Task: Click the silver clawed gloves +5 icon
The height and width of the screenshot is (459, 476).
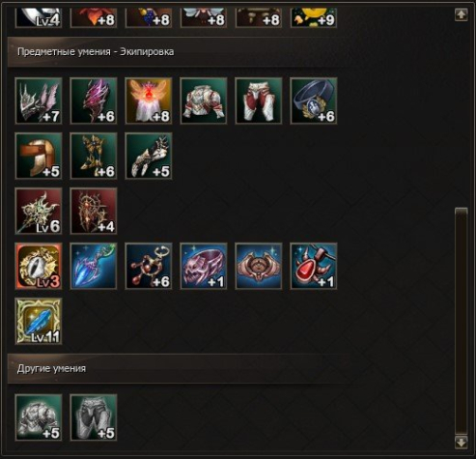Action: [x=149, y=156]
